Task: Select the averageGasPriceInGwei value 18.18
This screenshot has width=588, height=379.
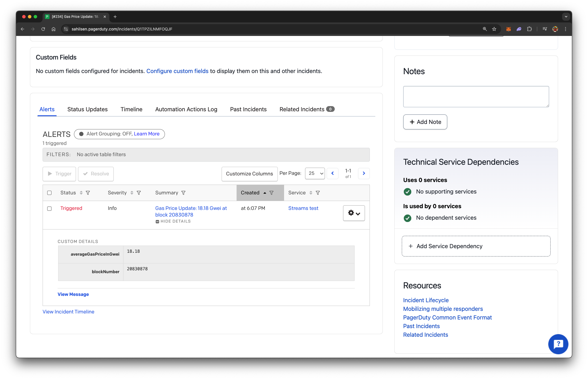Action: pos(133,251)
